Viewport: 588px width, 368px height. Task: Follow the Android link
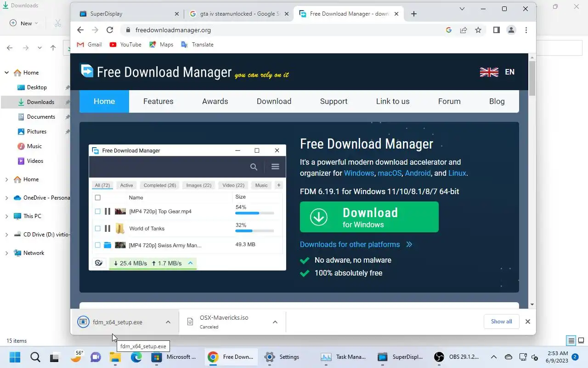tap(418, 173)
